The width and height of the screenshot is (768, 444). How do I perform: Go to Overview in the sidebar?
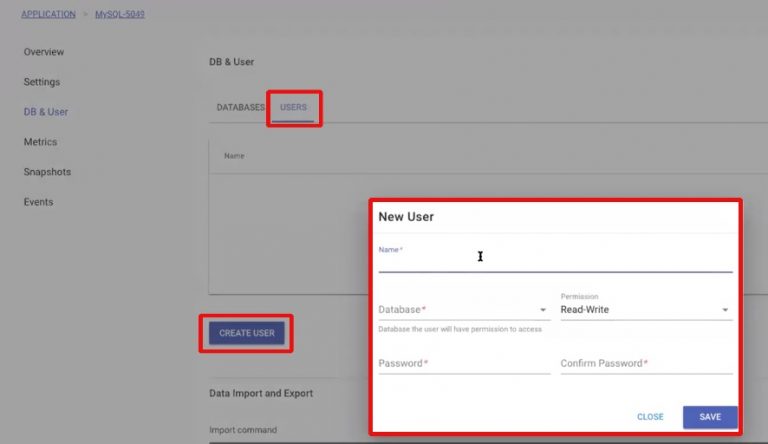(44, 52)
